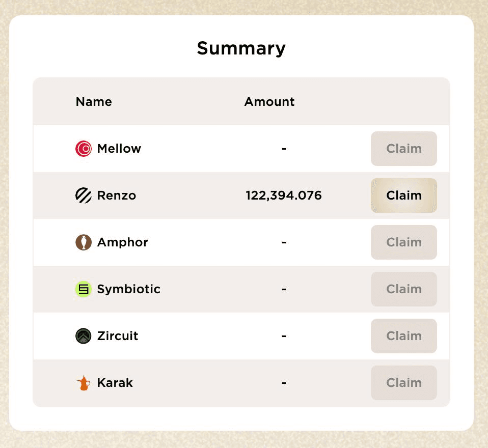Click the Zircuit mountain icon
488x448 pixels.
[x=83, y=336]
